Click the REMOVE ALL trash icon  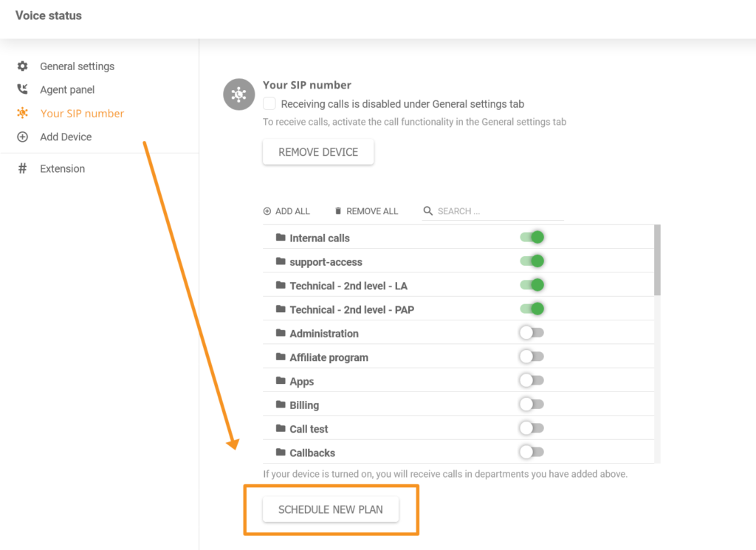(340, 211)
